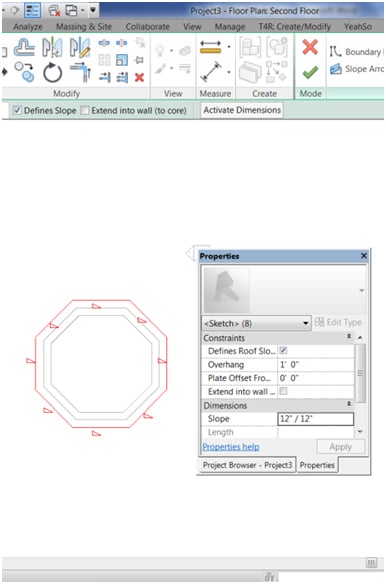Open the Massing & Site ribbon tab
This screenshot has height=584, width=386.
[x=84, y=26]
